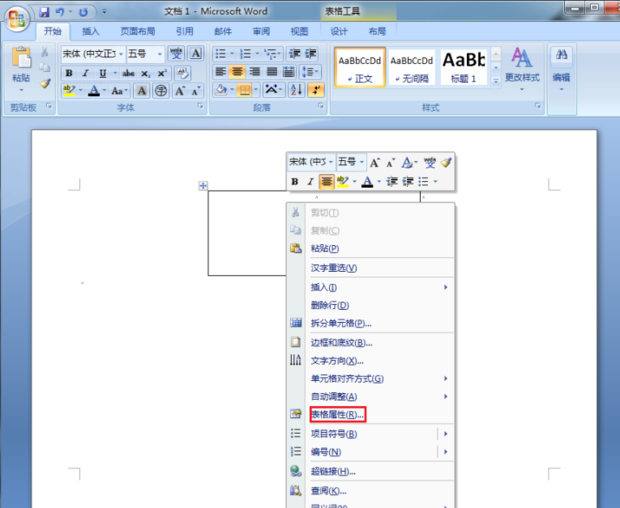Screen dimensions: 620x508
Task: Toggle Underline in the ribbon font group
Action: coord(103,73)
